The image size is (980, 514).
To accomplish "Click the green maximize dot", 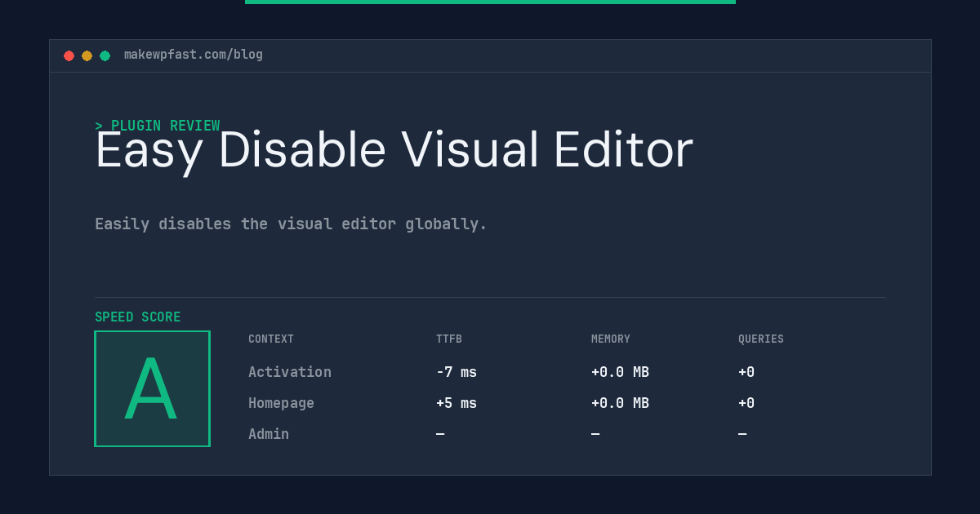I will click(x=105, y=55).
